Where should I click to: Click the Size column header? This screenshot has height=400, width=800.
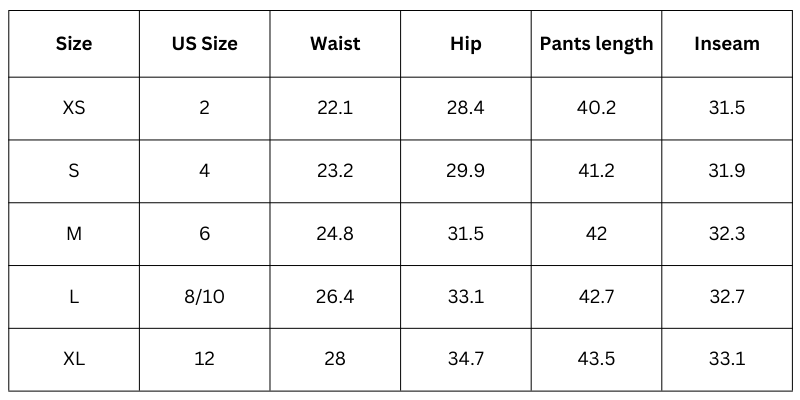74,44
